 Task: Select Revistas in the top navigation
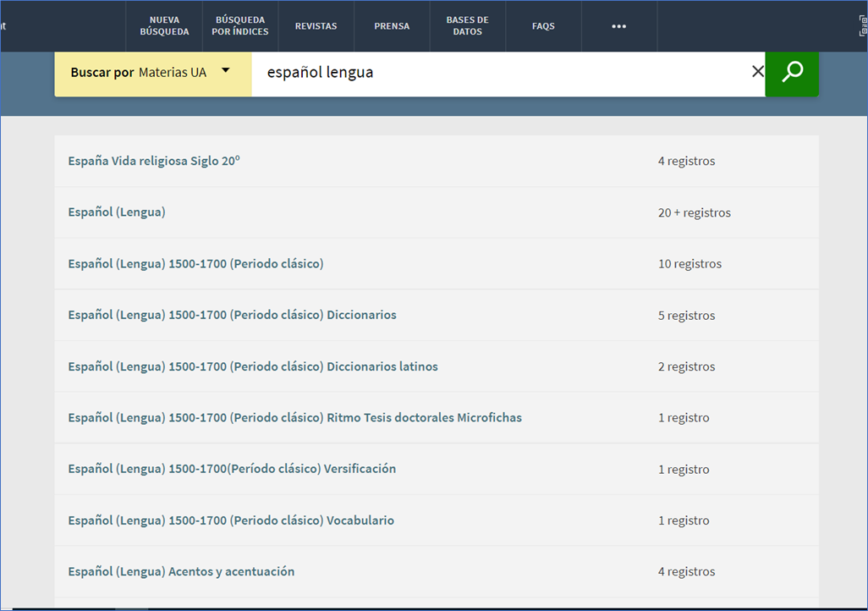click(316, 26)
